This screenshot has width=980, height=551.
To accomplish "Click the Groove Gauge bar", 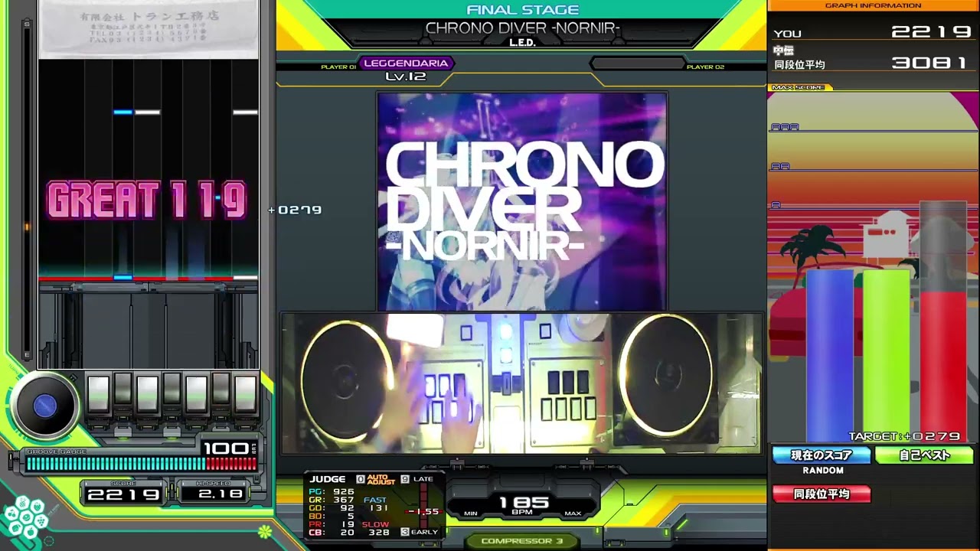I will click(141, 464).
